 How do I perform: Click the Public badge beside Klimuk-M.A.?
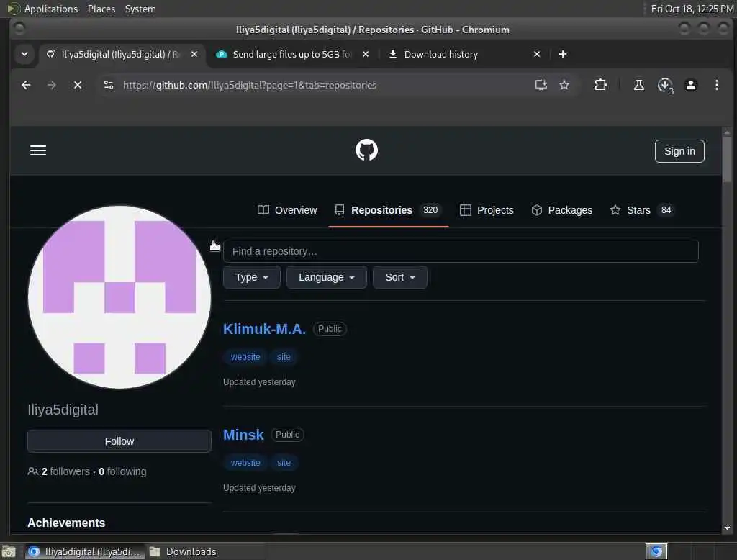click(330, 329)
